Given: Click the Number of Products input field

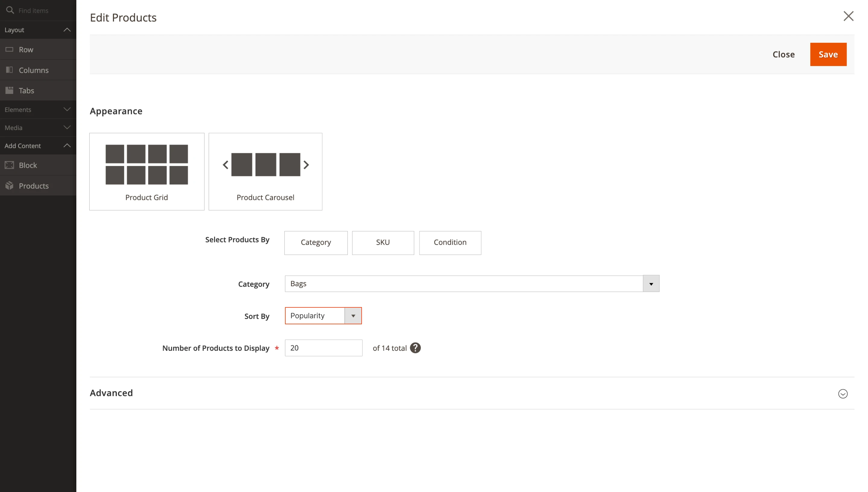Looking at the screenshot, I should coord(324,348).
